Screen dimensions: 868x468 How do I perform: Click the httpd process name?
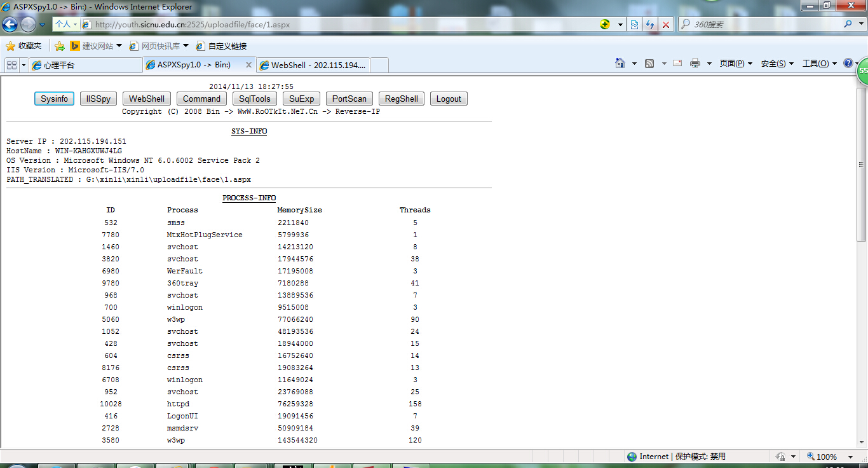click(x=178, y=404)
